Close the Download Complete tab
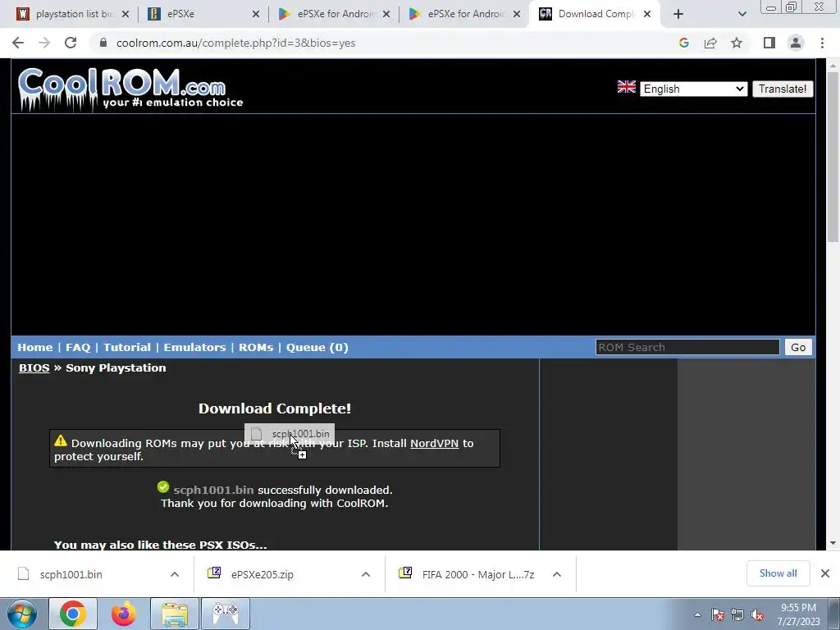The height and width of the screenshot is (630, 840). coord(647,14)
